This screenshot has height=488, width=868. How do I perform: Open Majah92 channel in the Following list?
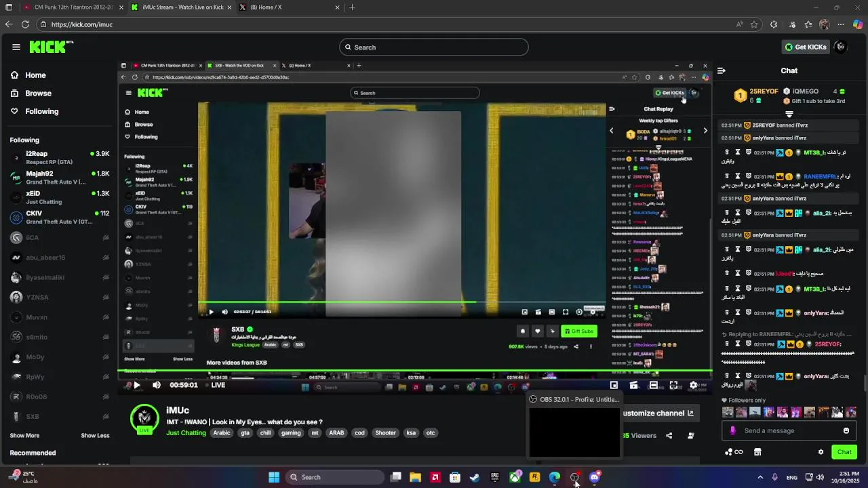59,178
